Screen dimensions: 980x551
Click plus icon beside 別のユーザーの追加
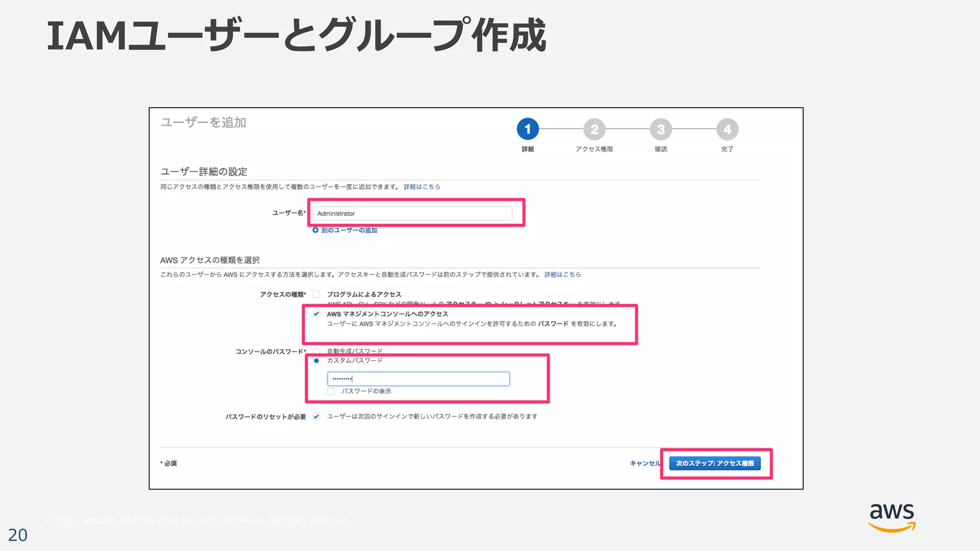click(315, 230)
